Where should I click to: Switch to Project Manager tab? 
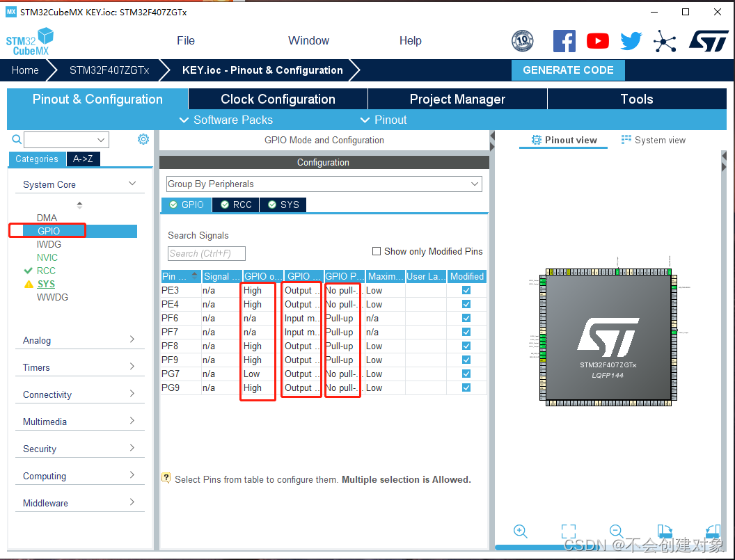coord(457,99)
